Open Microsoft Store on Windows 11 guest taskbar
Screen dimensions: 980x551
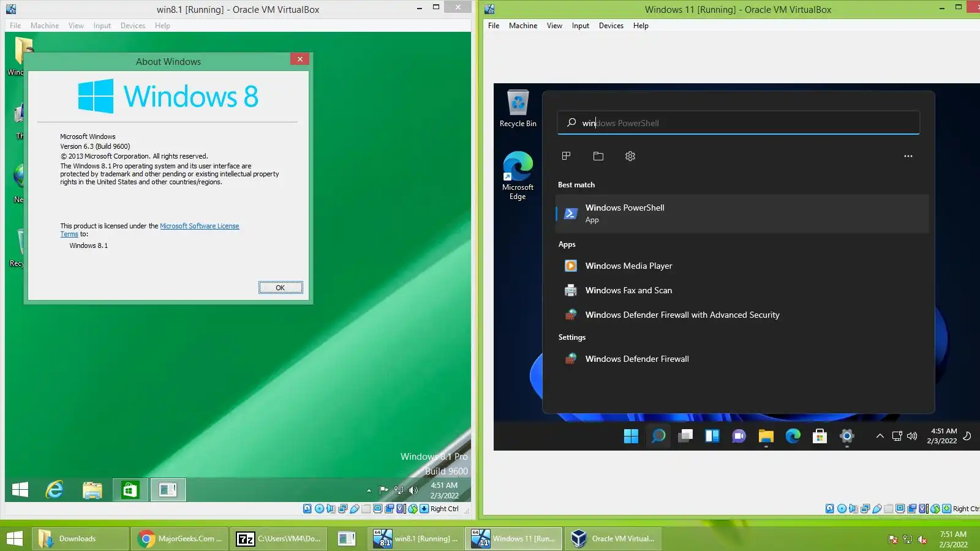(x=820, y=436)
